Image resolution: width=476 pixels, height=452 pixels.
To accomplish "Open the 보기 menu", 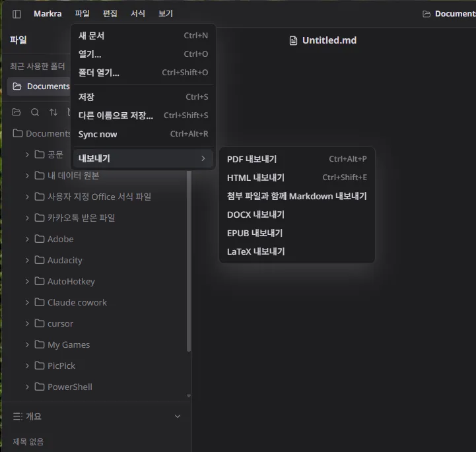I will (166, 14).
